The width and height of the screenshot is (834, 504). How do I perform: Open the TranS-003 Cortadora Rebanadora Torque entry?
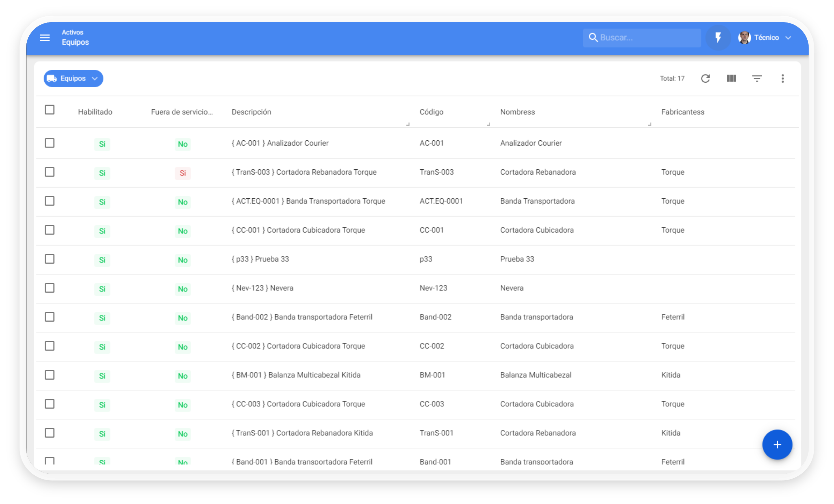click(304, 172)
